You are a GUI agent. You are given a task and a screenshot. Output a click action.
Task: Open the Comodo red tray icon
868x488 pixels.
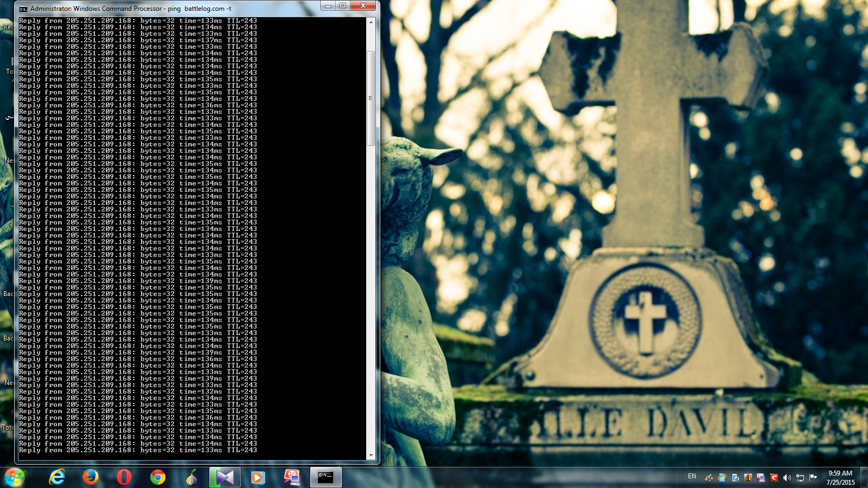click(774, 478)
